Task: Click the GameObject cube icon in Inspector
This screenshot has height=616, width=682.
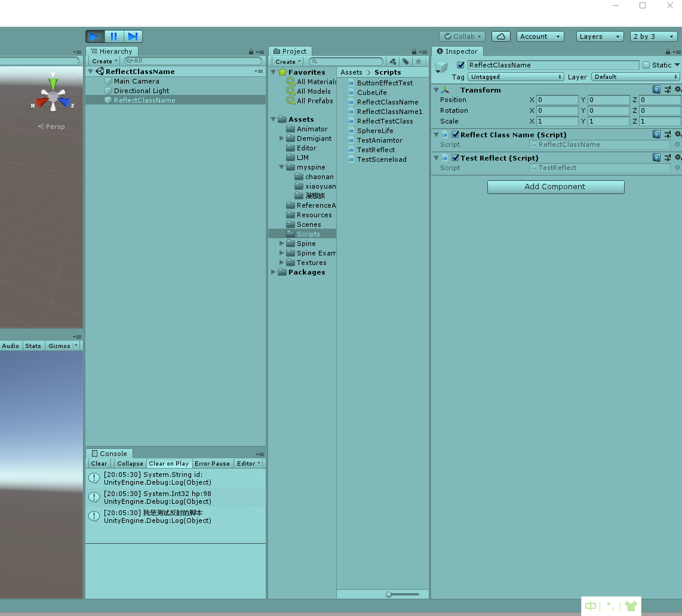Action: [441, 66]
